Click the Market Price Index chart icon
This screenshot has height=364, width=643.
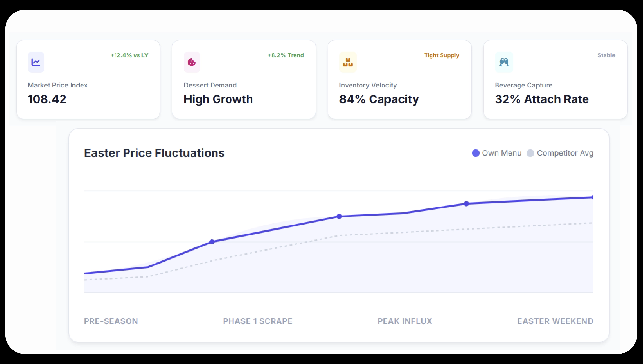36,62
